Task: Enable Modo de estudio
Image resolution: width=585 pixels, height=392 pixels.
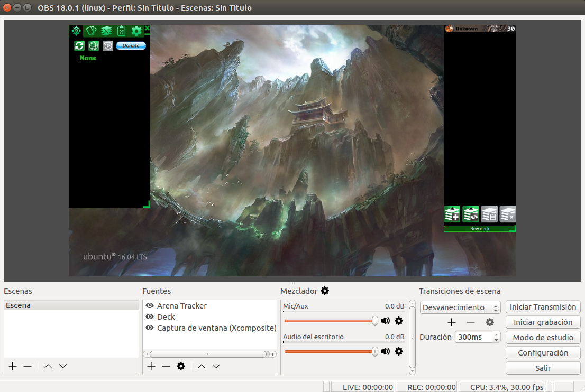Action: (543, 338)
